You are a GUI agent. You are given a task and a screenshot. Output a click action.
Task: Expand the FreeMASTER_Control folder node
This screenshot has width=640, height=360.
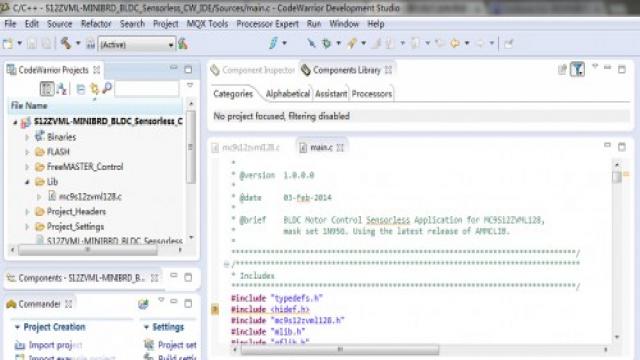click(x=27, y=167)
